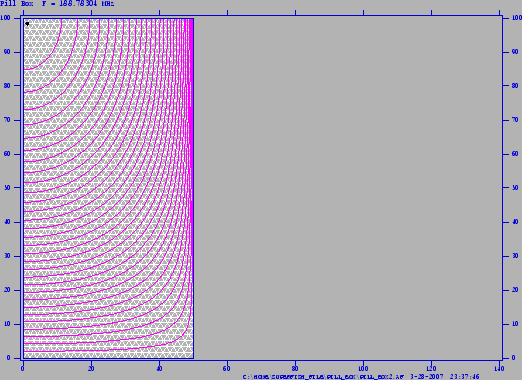
Task: Click the left axis label 40
Action: click(7, 222)
